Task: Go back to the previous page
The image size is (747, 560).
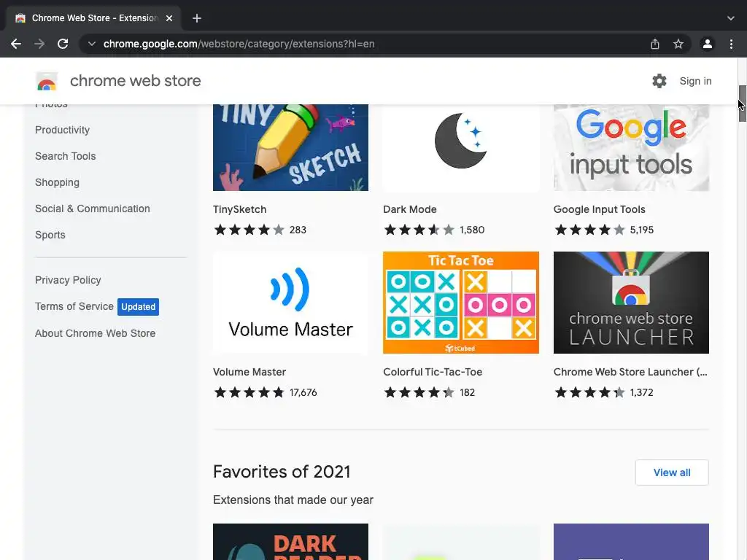Action: (16, 44)
